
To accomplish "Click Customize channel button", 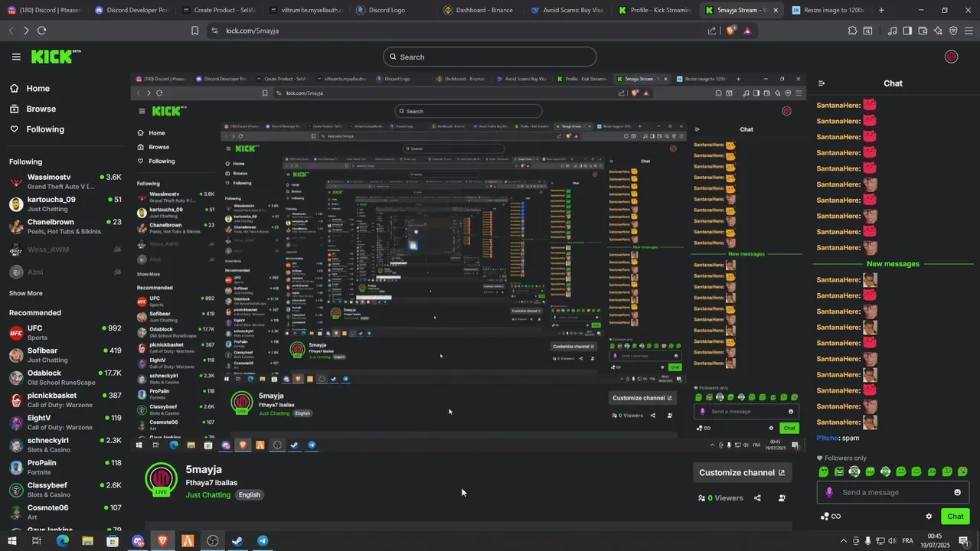I will [x=742, y=473].
